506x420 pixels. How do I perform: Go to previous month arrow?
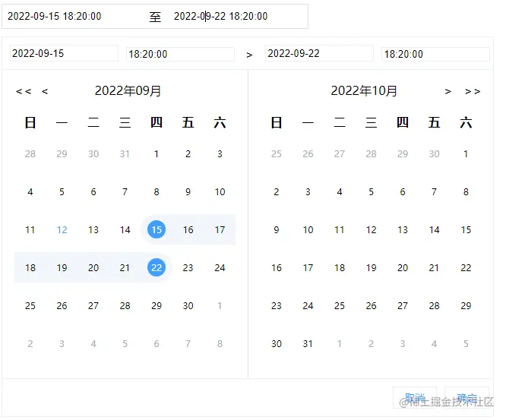[x=45, y=92]
